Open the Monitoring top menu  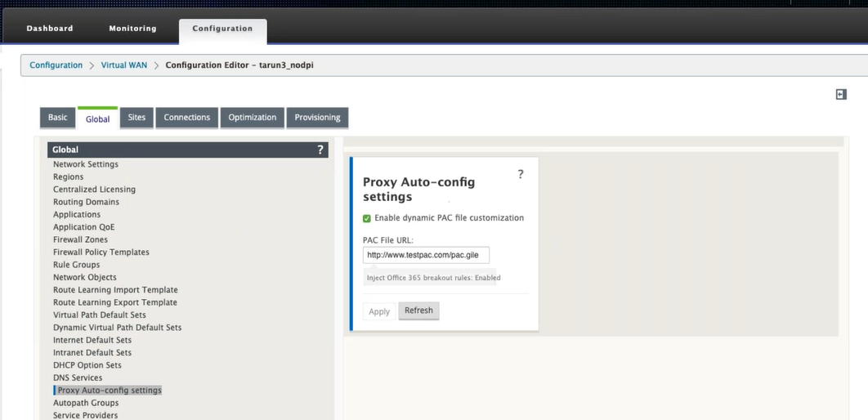(132, 29)
